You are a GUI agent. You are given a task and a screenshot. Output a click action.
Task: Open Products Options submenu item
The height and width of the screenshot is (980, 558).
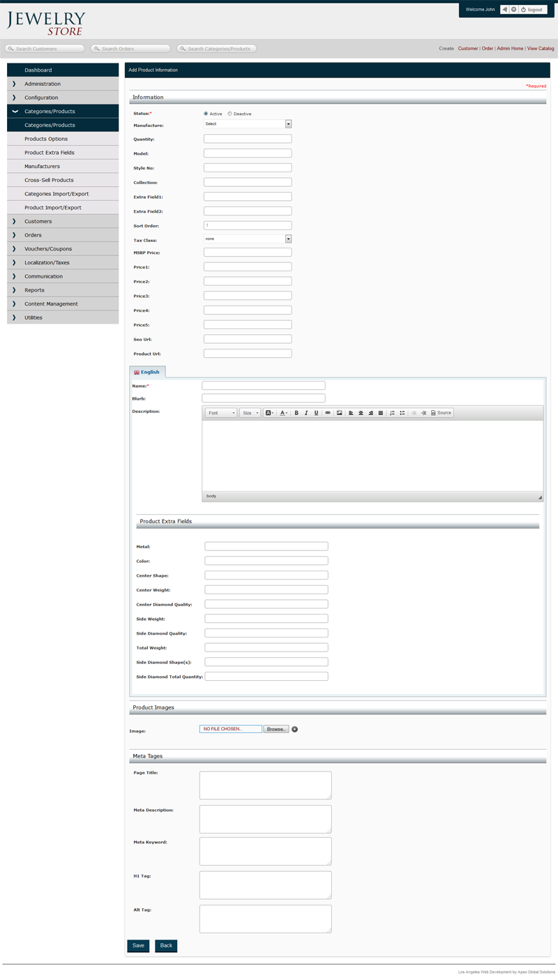pyautogui.click(x=63, y=139)
